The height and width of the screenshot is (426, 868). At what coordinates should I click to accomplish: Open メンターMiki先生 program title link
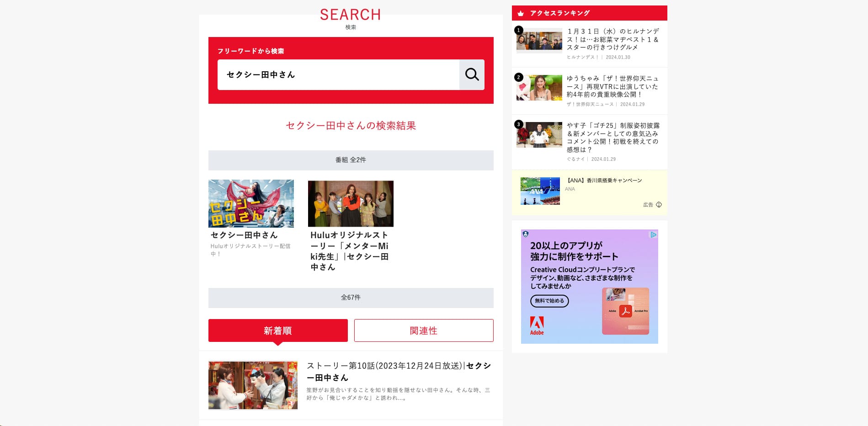pyautogui.click(x=350, y=251)
